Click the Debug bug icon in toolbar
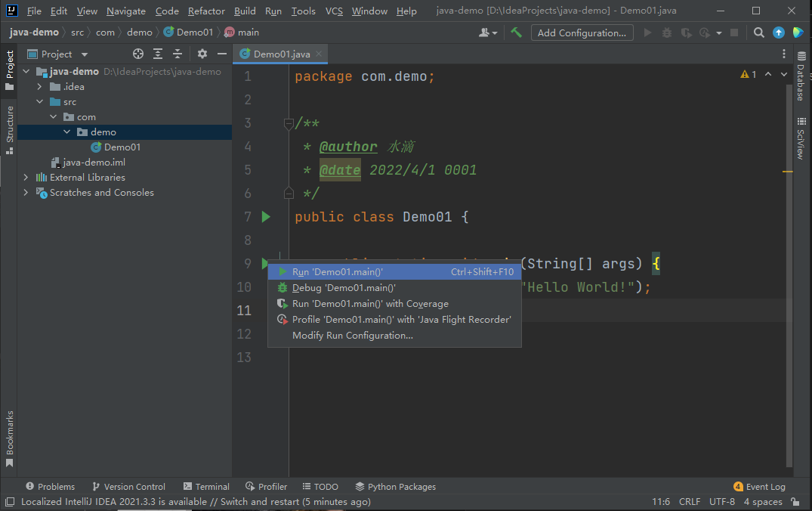This screenshot has height=511, width=812. tap(667, 33)
